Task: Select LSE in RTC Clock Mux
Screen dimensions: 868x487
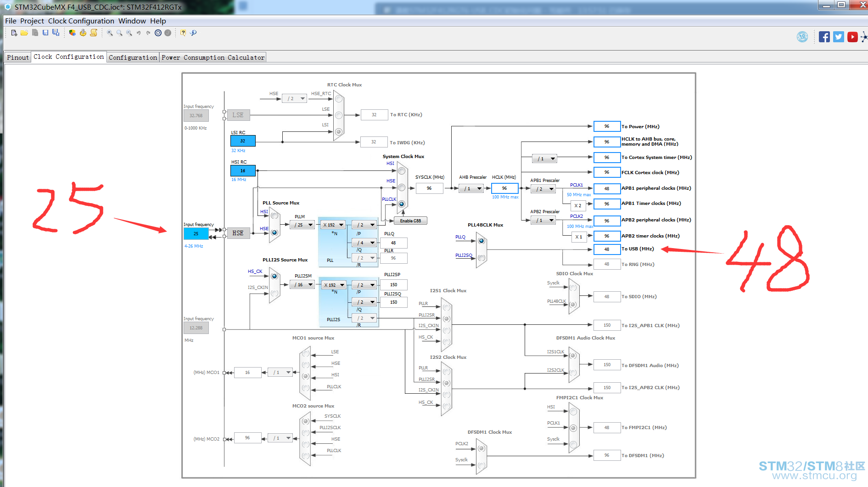Action: 339,115
